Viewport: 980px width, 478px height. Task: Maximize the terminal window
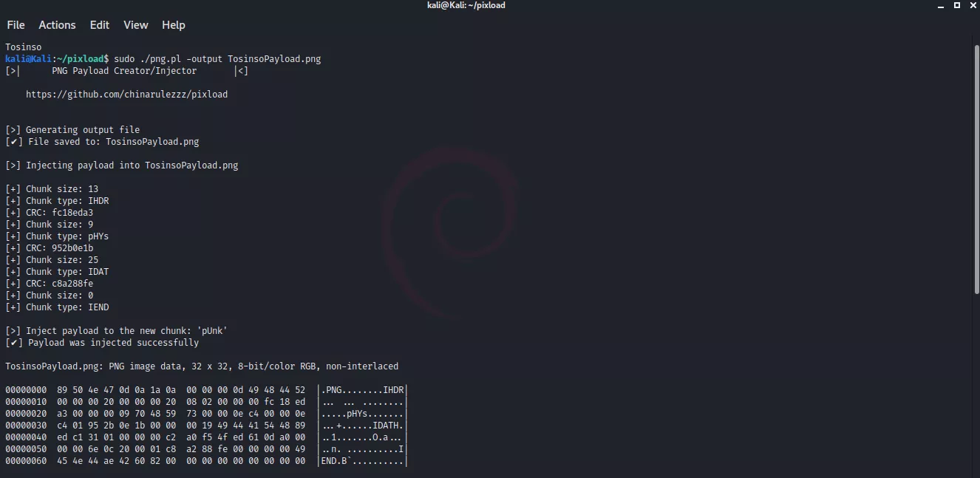click(956, 5)
